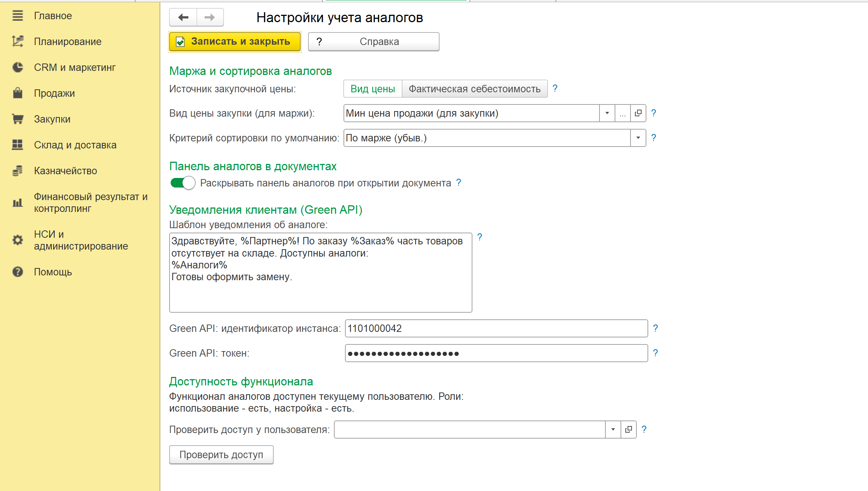Open the Склад и доставка section
The width and height of the screenshot is (868, 491).
pos(75,145)
